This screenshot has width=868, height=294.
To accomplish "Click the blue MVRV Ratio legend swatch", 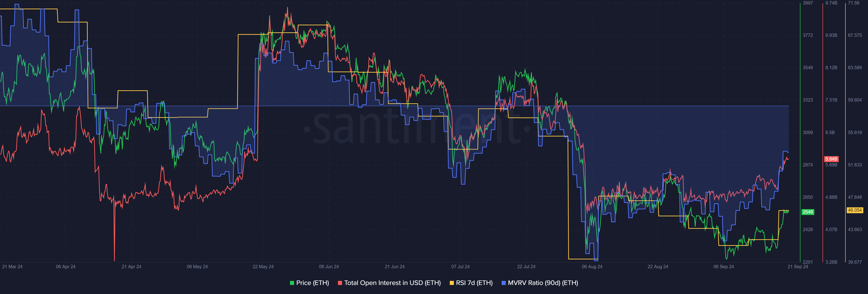I will click(504, 283).
